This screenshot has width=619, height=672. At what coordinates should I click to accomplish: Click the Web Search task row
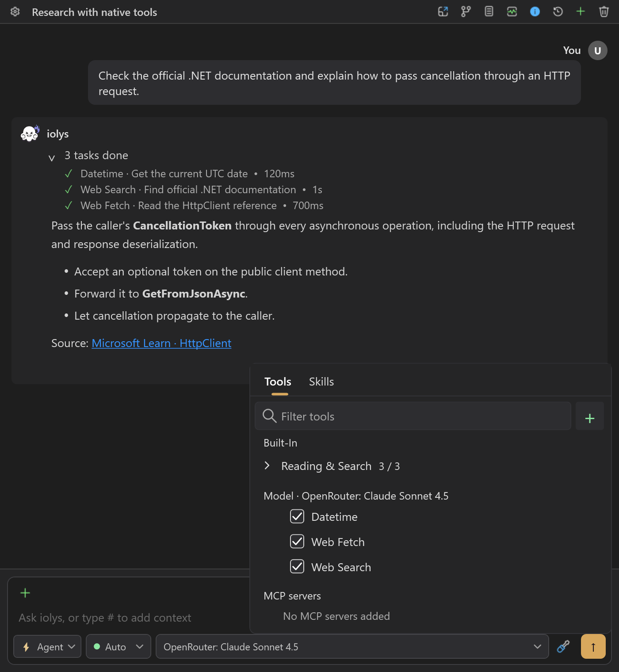193,190
